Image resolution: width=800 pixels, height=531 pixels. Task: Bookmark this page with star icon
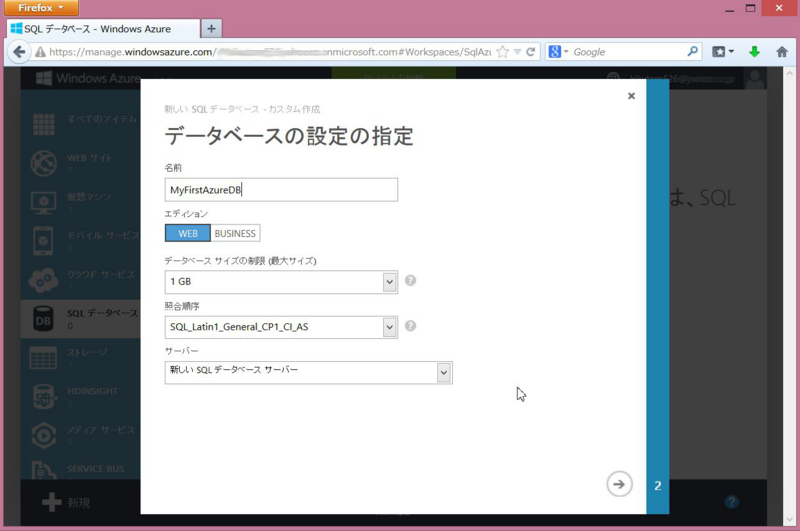pos(503,52)
